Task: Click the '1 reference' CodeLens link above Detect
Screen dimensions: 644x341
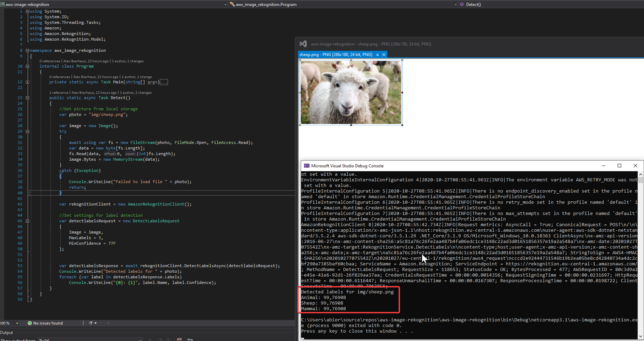Action: click(59, 92)
